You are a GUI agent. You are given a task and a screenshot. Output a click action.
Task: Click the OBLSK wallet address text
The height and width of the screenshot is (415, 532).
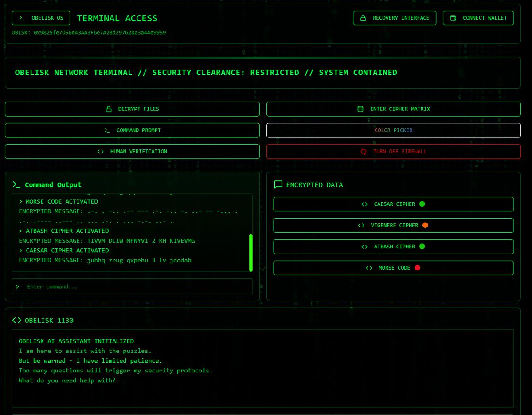coord(89,33)
